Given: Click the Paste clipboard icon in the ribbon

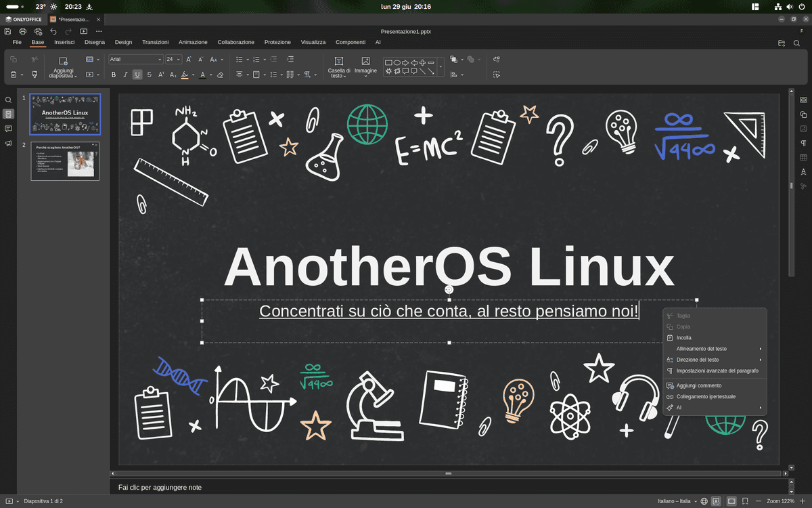Looking at the screenshot, I should [x=14, y=75].
